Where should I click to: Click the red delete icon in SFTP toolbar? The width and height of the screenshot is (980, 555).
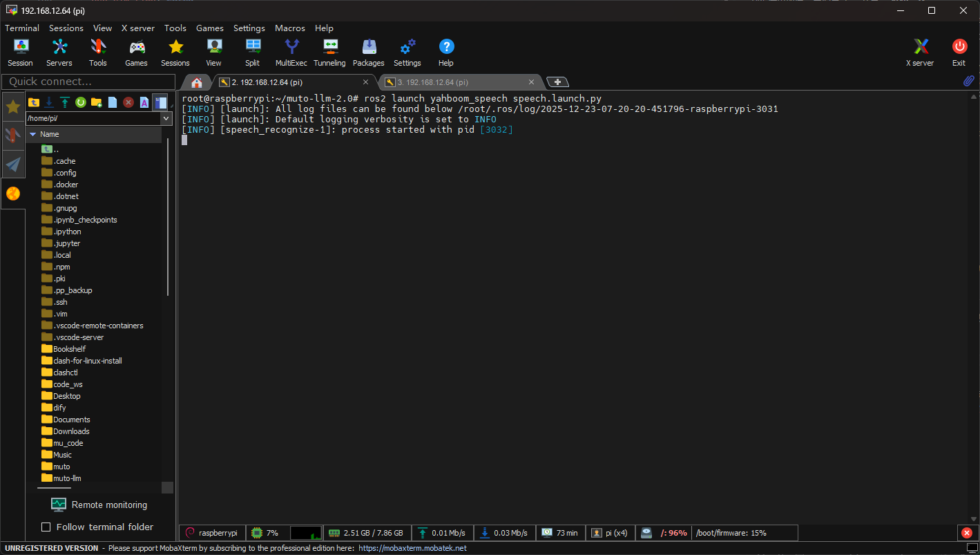click(128, 102)
